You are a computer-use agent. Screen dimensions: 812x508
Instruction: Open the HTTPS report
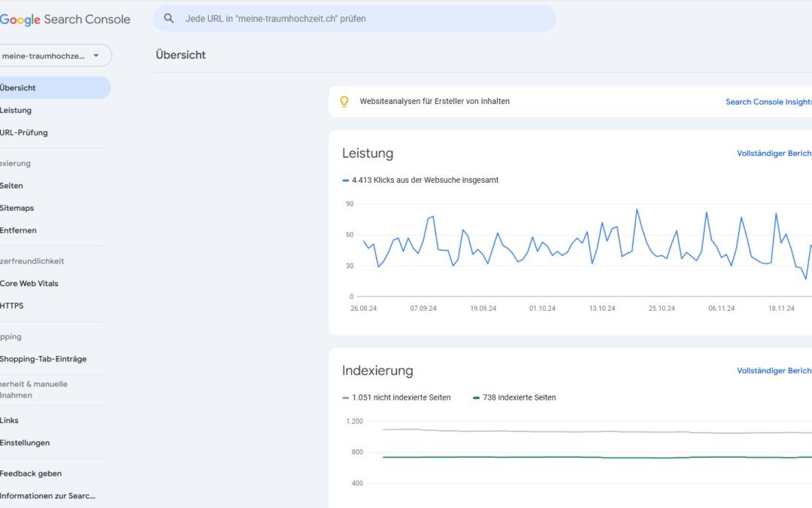coord(12,306)
